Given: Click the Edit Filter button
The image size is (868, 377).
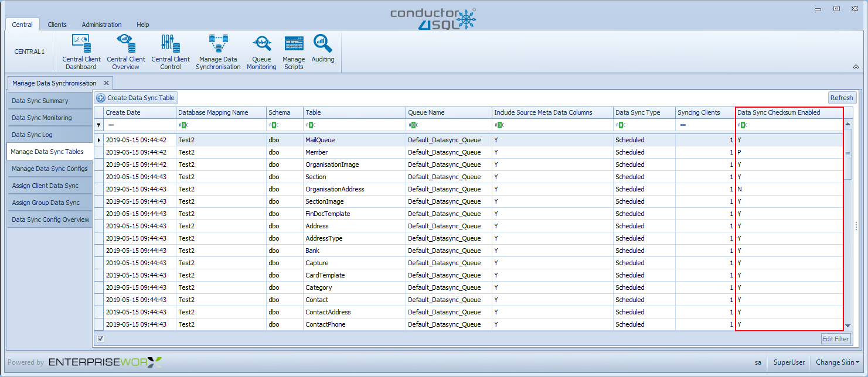Looking at the screenshot, I should [x=835, y=338].
